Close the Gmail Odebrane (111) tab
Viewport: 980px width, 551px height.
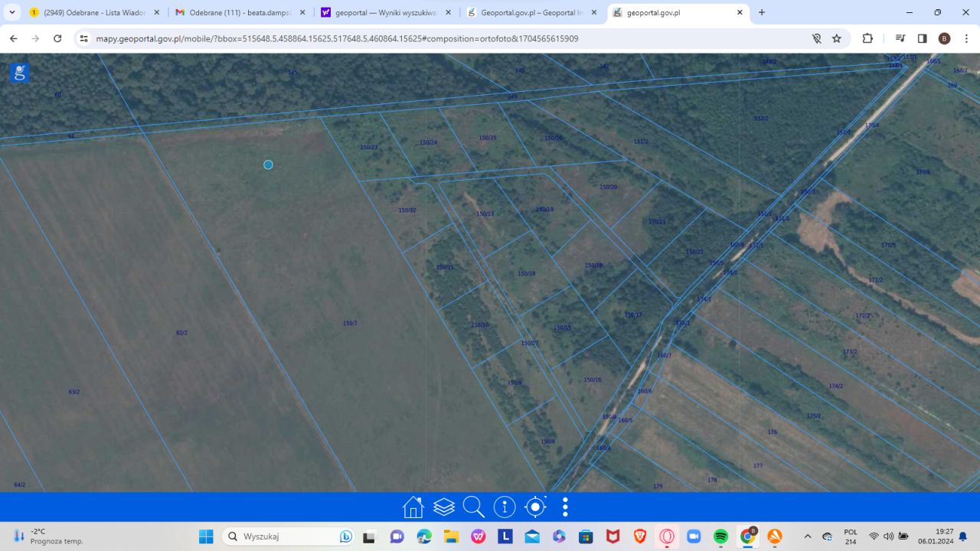click(x=302, y=12)
